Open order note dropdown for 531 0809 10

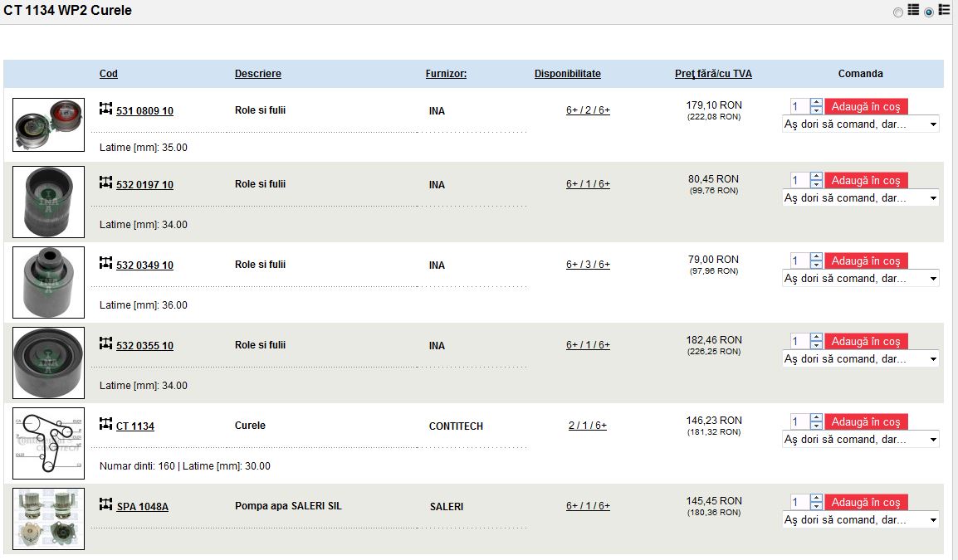point(860,124)
